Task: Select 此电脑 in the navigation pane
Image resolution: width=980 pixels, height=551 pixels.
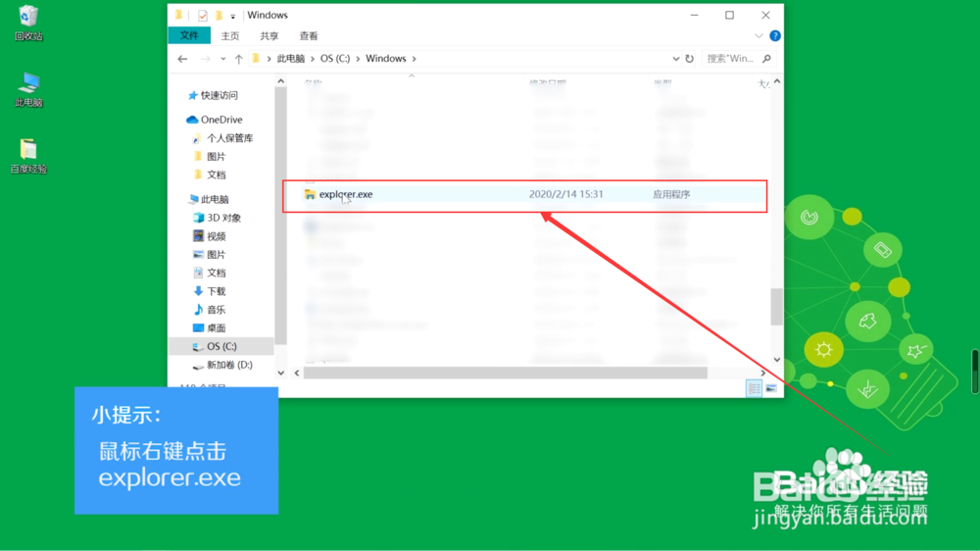Action: pos(208,199)
